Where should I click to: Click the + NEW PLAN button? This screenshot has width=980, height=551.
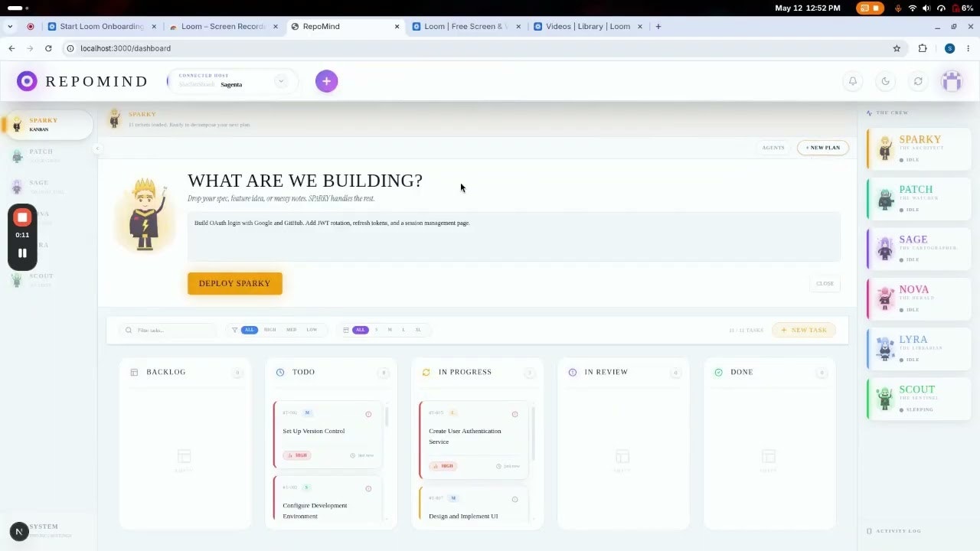823,148
